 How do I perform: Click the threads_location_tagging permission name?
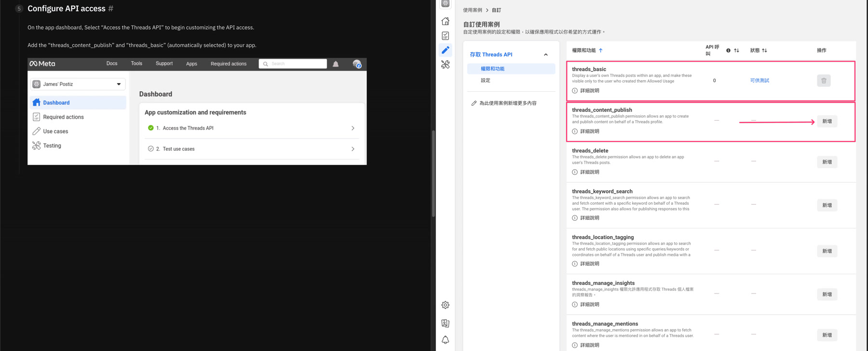pyautogui.click(x=603, y=238)
